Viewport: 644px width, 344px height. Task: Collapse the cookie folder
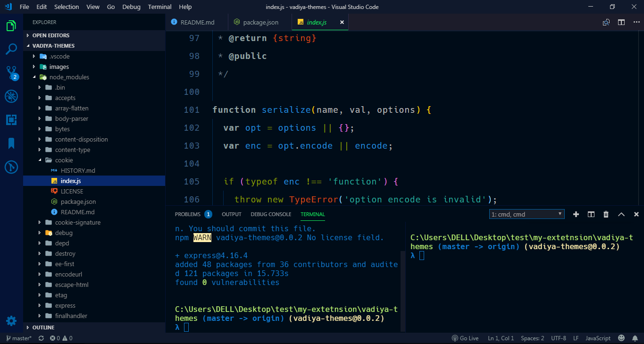coord(94,160)
